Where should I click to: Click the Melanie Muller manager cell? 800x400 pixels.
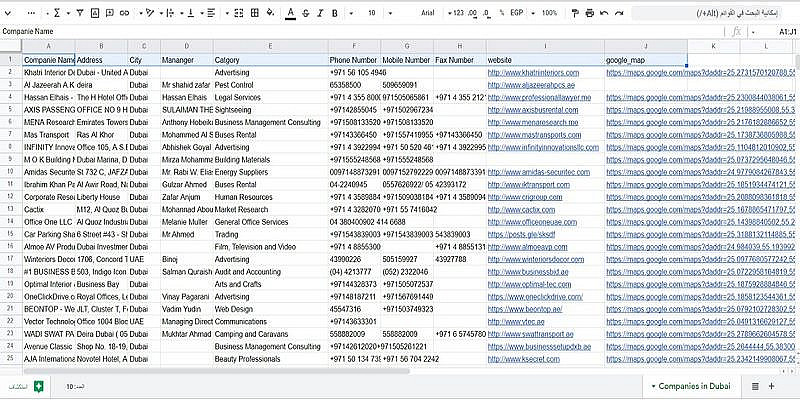[x=187, y=222]
